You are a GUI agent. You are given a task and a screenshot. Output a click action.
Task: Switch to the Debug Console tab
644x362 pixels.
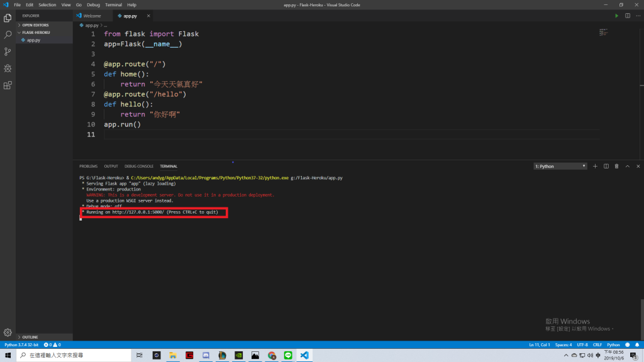point(139,166)
